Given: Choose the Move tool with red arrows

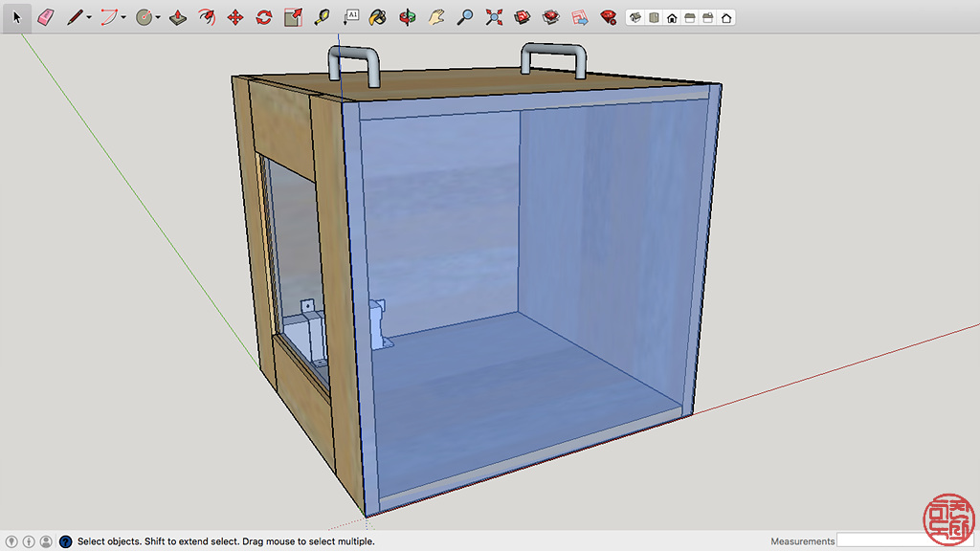Looking at the screenshot, I should (x=235, y=17).
